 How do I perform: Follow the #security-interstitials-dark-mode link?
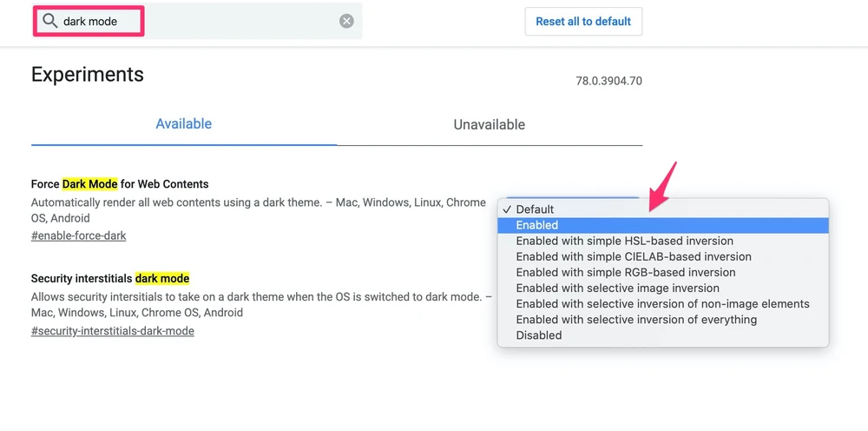[x=112, y=331]
